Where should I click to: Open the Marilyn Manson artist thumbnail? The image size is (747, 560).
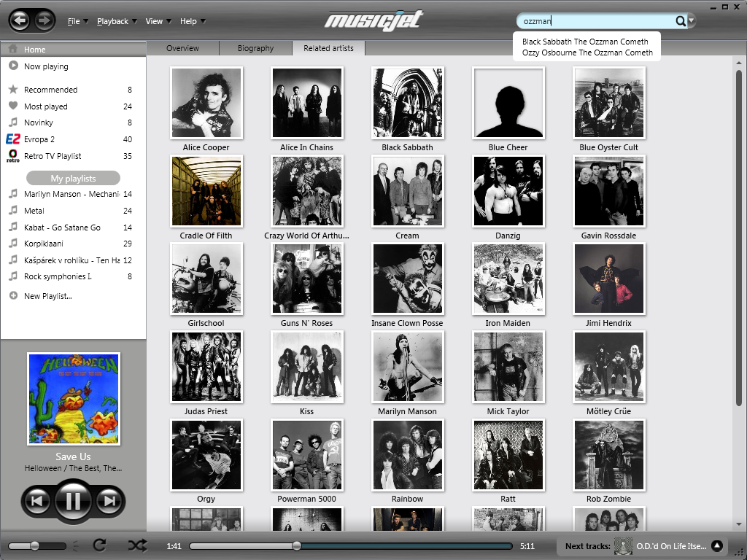click(x=408, y=367)
